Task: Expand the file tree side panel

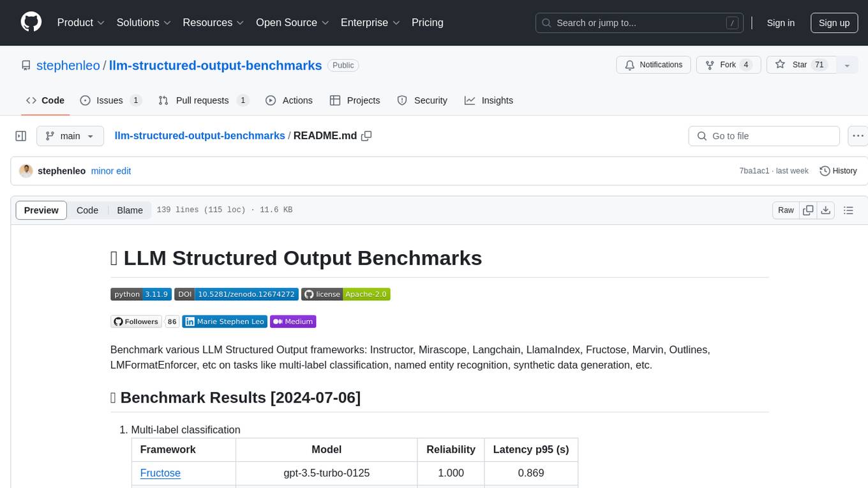Action: pyautogui.click(x=21, y=136)
